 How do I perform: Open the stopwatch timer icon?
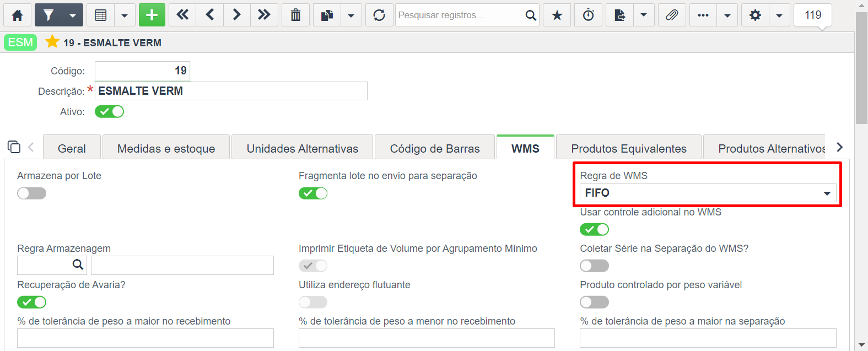(589, 15)
